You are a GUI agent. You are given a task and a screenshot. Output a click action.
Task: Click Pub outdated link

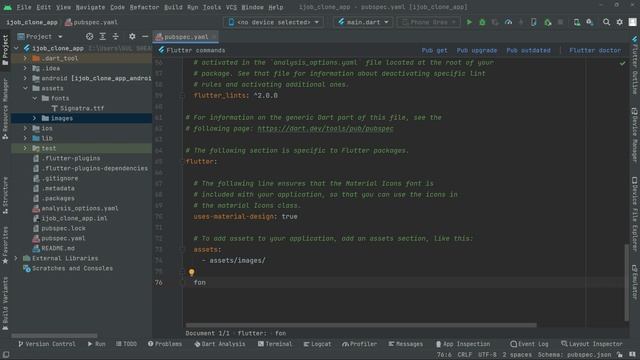coord(528,50)
